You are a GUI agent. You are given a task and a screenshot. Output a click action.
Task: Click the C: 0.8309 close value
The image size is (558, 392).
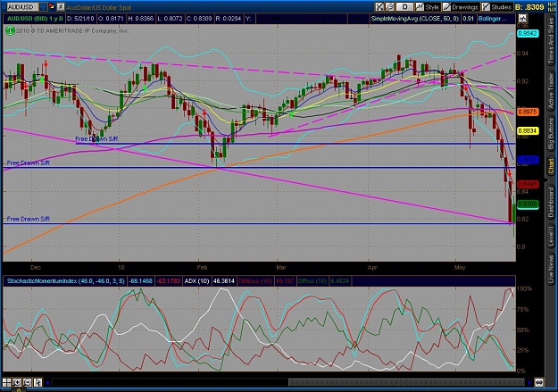[x=198, y=19]
